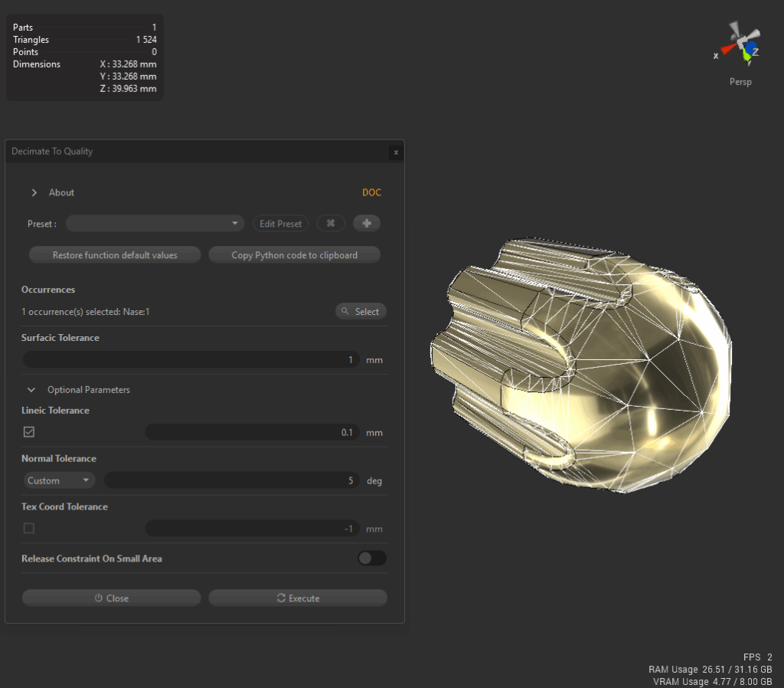The image size is (784, 688).
Task: Switch view using the Persp label
Action: point(740,81)
